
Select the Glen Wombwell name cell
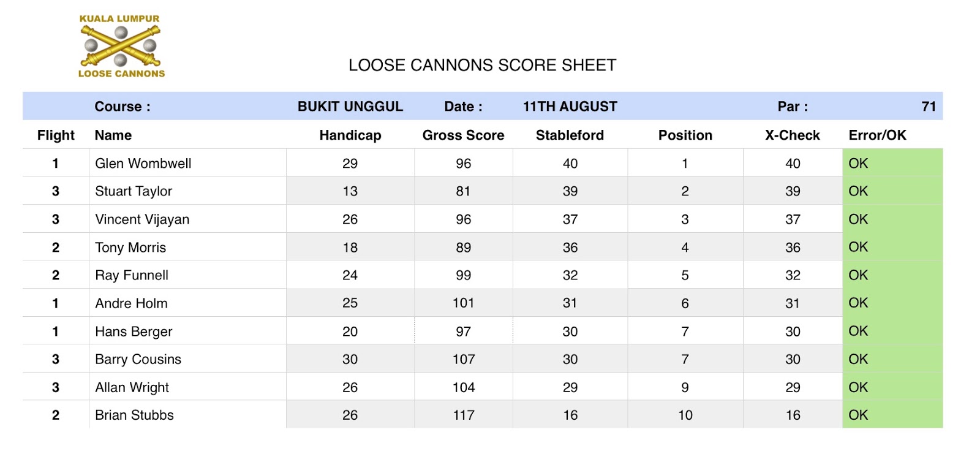[x=143, y=164]
